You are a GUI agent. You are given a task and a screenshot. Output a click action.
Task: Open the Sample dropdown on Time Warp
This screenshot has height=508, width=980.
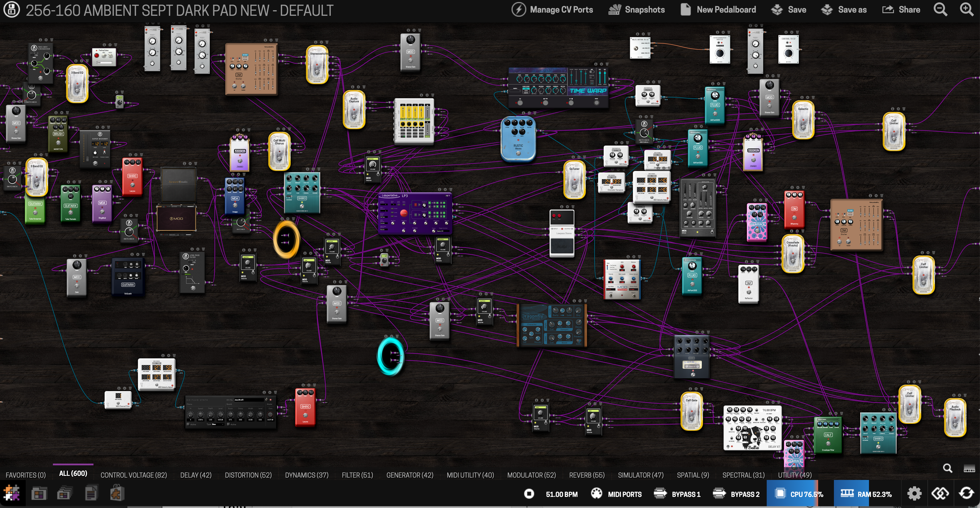click(515, 91)
